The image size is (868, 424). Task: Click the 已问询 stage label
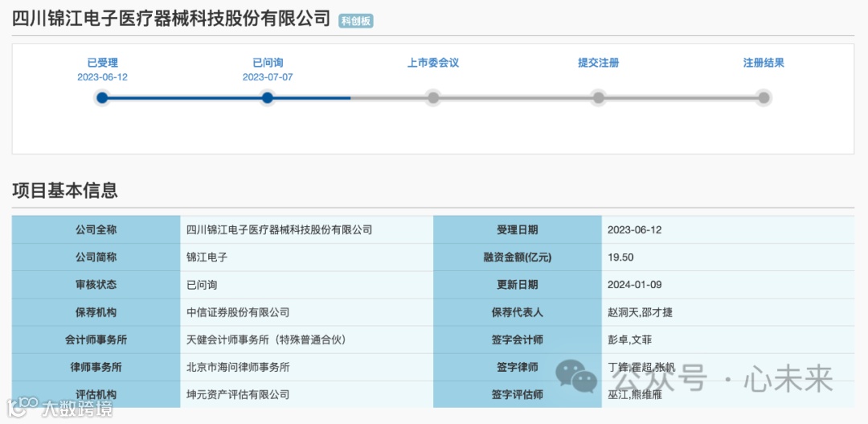268,64
